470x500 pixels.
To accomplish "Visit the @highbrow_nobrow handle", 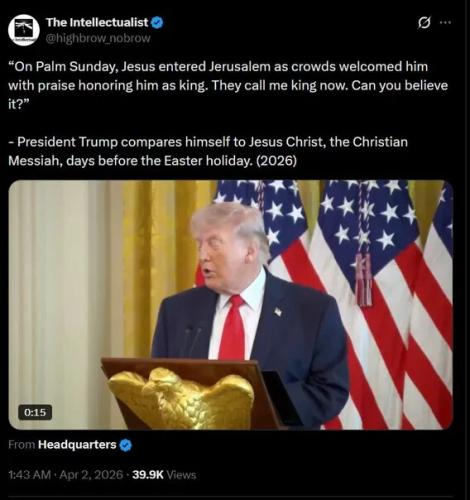I will click(98, 38).
